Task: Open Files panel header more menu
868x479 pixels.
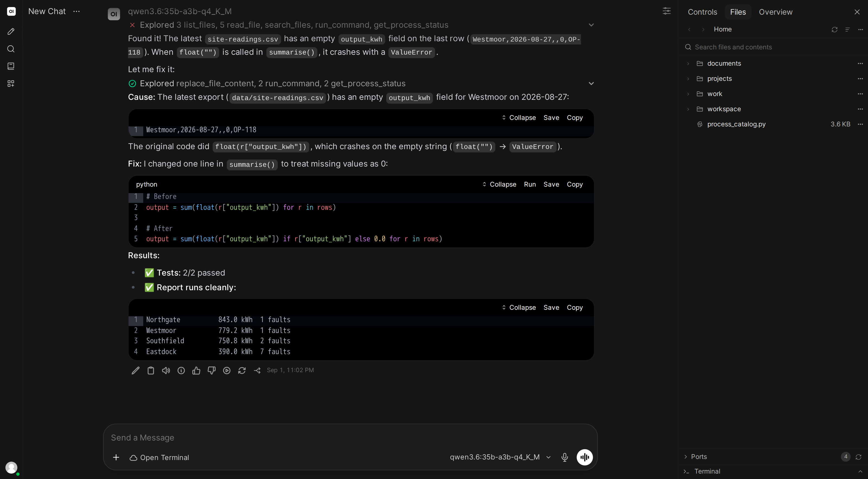Action: pyautogui.click(x=860, y=29)
